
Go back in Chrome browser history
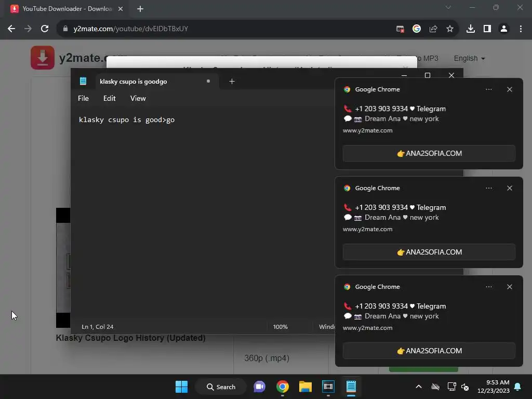coord(11,29)
